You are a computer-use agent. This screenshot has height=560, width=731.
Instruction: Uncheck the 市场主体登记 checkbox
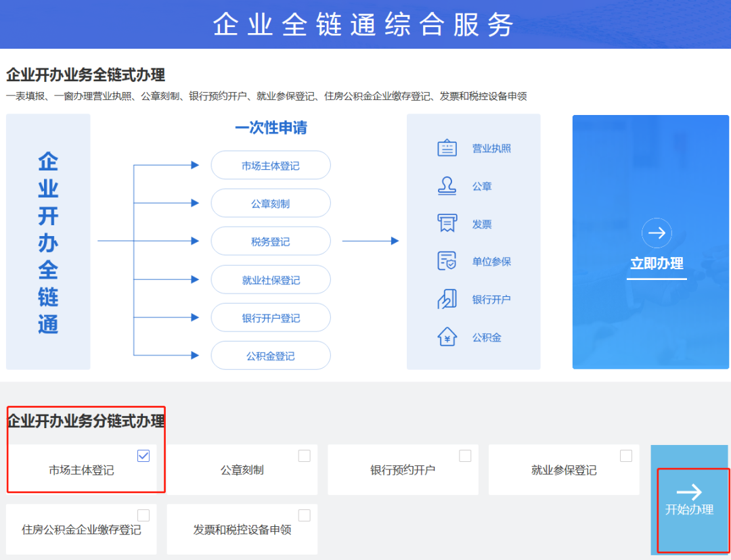(x=143, y=456)
